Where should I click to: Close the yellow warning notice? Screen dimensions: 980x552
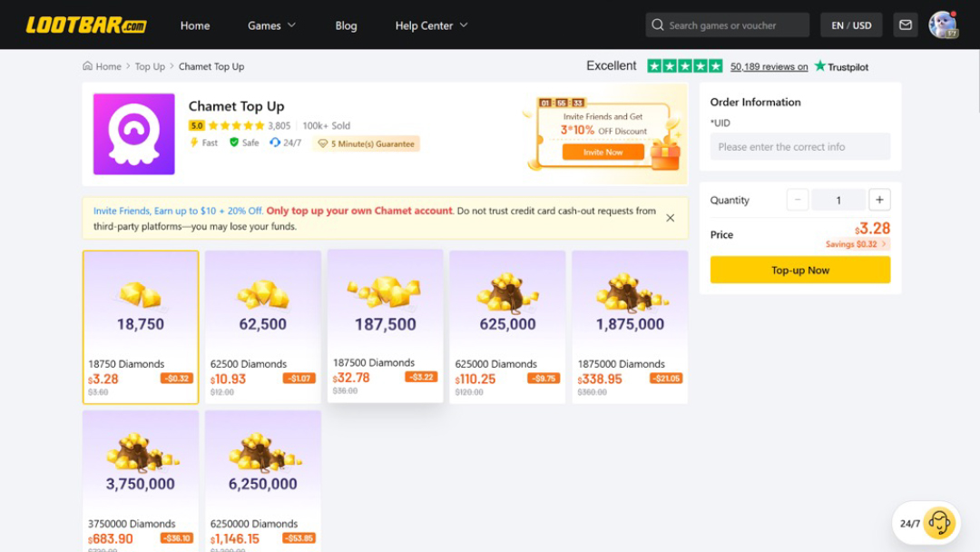[670, 218]
